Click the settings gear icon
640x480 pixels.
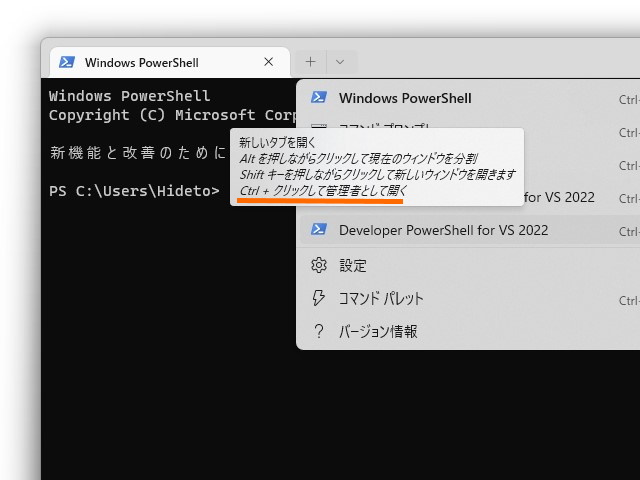click(319, 265)
